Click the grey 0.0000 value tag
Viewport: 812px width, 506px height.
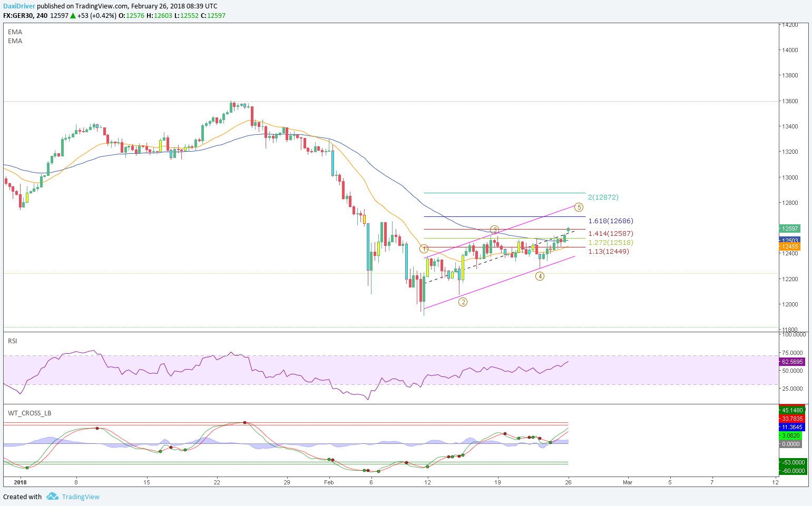(x=790, y=444)
